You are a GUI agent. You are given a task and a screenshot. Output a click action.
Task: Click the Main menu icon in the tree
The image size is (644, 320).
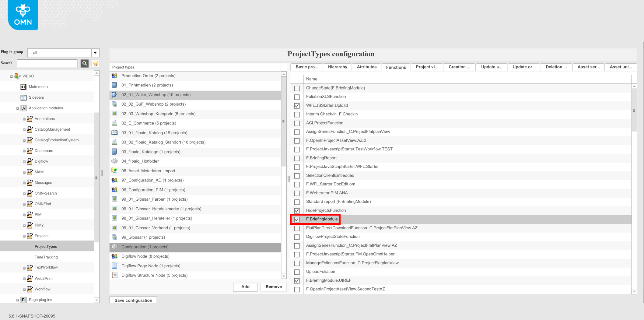(x=23, y=87)
